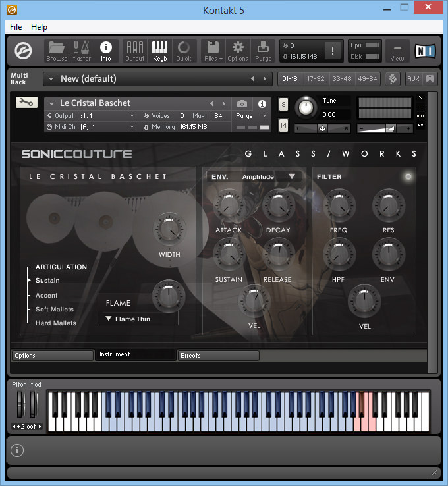This screenshot has height=486, width=448.
Task: Select rack page 17-32
Action: (316, 79)
